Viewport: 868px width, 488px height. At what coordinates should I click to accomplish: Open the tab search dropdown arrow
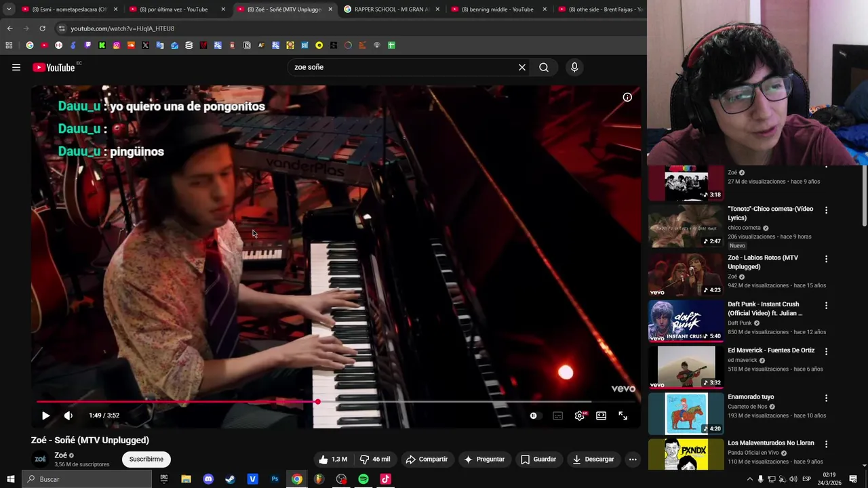pos(8,9)
